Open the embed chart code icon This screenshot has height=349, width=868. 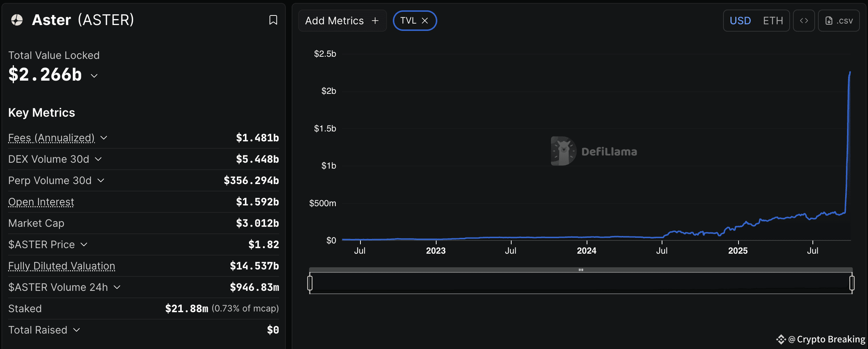click(804, 21)
